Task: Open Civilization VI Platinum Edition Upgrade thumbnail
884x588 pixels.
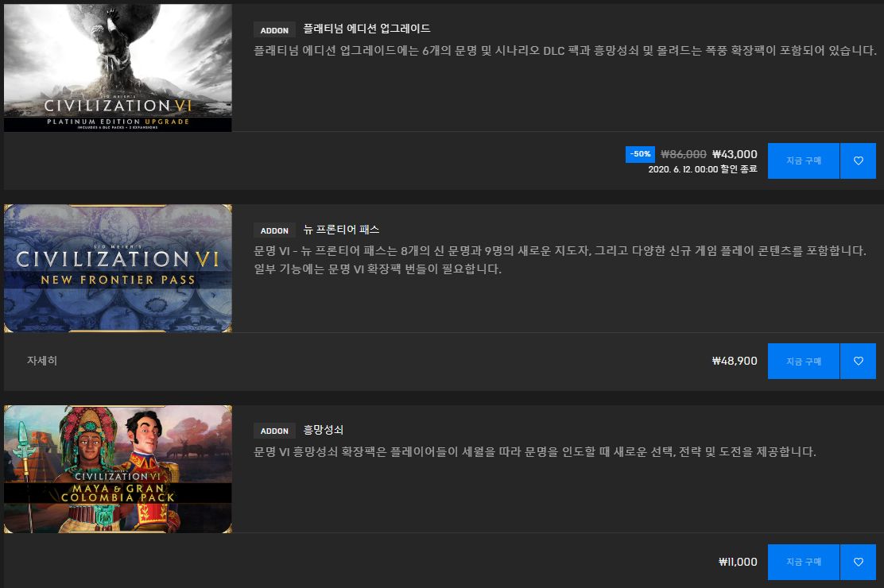Action: [118, 68]
